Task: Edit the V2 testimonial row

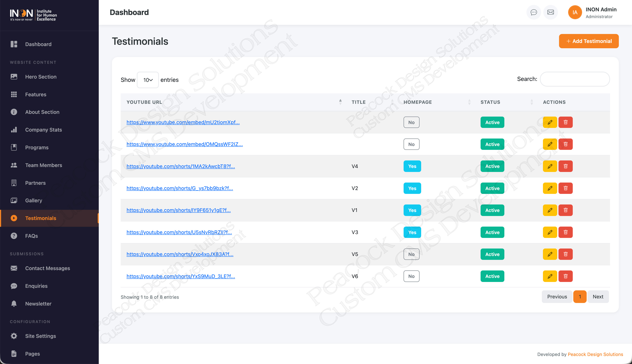Action: click(x=550, y=188)
